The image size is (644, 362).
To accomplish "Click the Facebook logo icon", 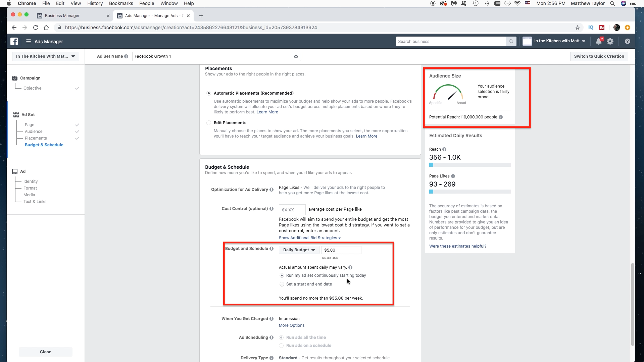I will 14,41.
